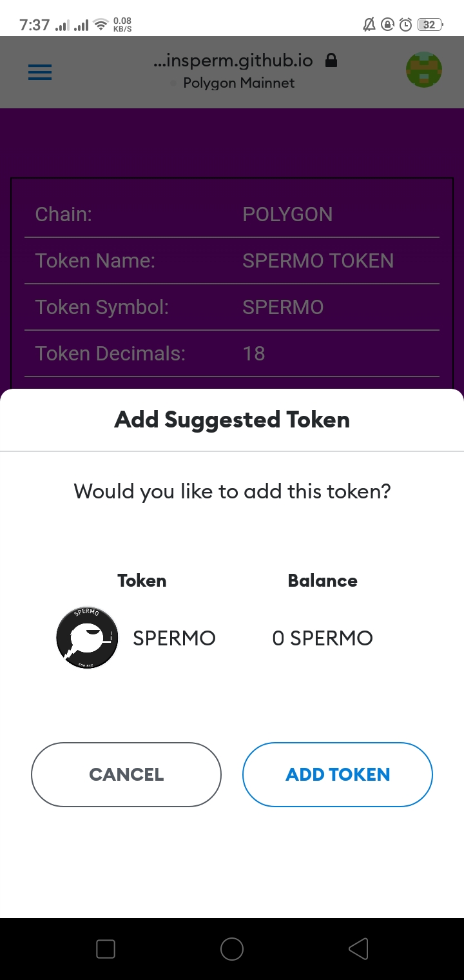Viewport: 464px width, 980px height.
Task: Open Polygon Mainnet network selector
Action: tap(238, 83)
